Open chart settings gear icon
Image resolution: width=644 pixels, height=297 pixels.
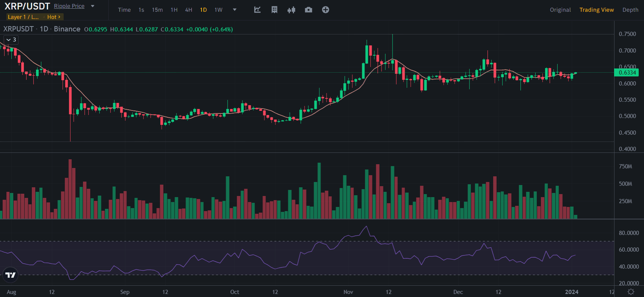pyautogui.click(x=631, y=292)
